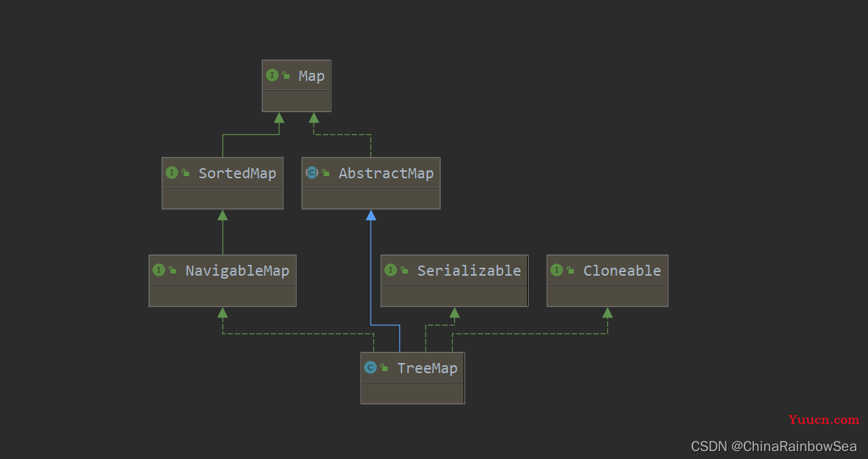
Task: Click the interface icon on Serializable node
Action: pos(391,270)
